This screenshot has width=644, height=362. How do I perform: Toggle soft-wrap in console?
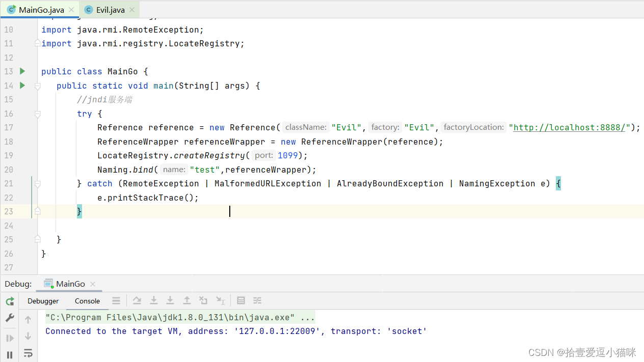coord(28,353)
